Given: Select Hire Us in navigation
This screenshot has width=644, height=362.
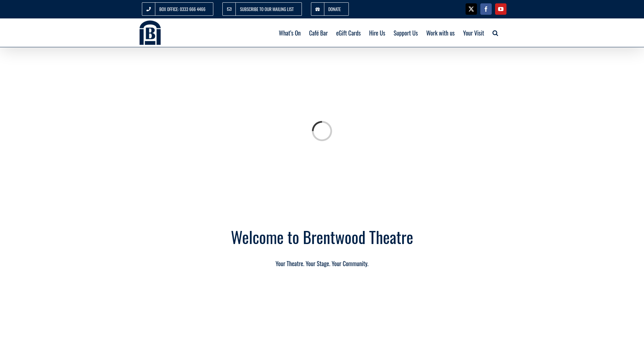Looking at the screenshot, I should [377, 33].
